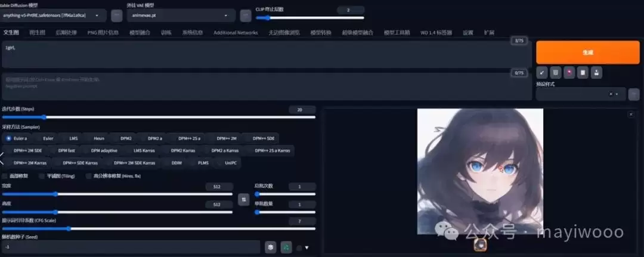Open the 设置 (settings) tab
This screenshot has height=257, width=644.
click(x=468, y=32)
